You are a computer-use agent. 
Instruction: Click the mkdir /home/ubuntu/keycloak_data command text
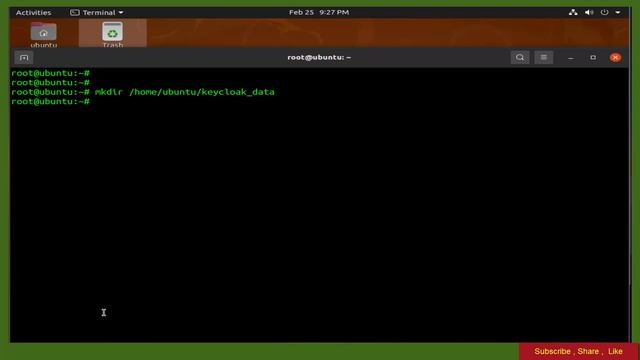click(184, 92)
